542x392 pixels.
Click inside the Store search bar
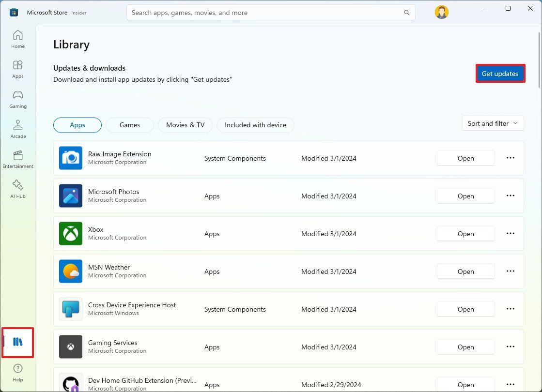pos(270,12)
